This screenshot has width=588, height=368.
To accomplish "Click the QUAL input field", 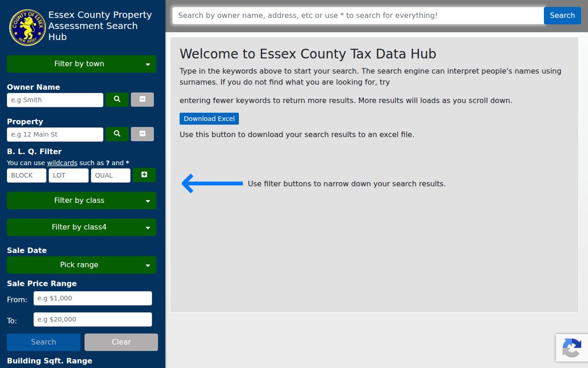I will (111, 175).
